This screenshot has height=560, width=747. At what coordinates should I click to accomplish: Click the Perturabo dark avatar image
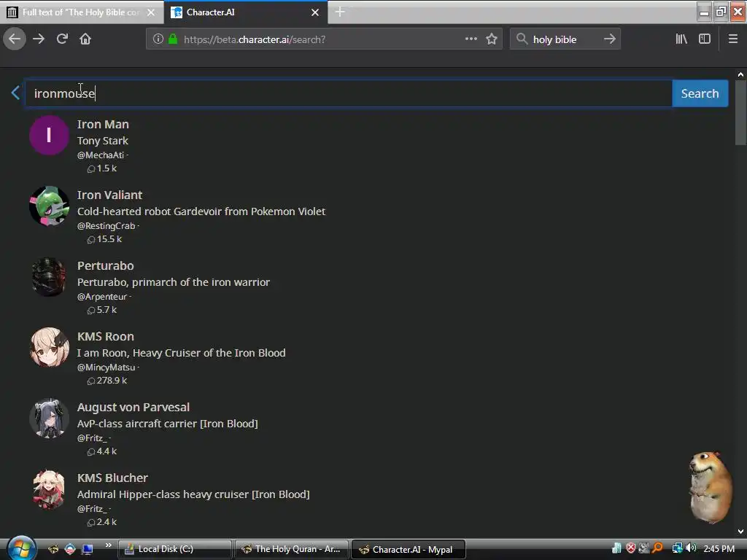pos(49,276)
